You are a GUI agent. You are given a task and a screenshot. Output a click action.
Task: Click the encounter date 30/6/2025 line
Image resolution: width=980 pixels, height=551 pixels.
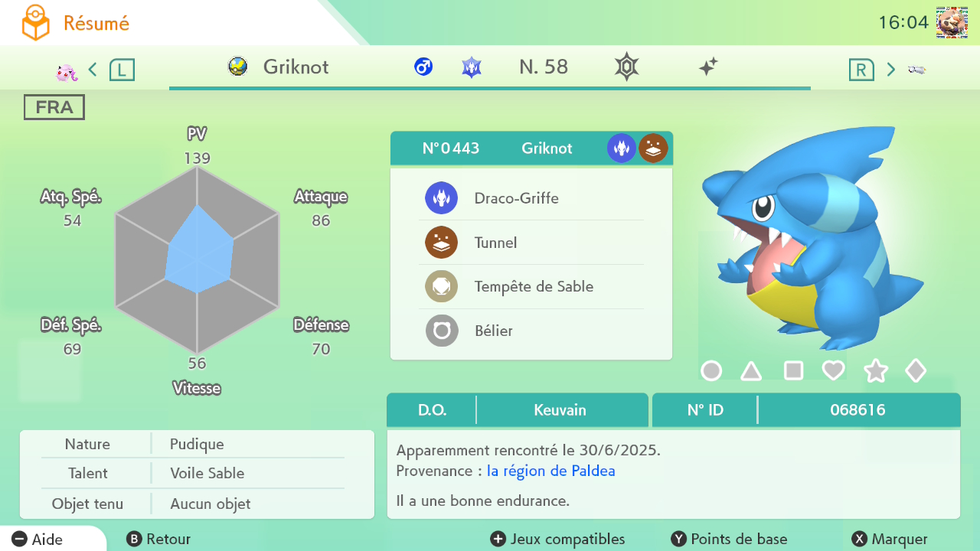coord(528,450)
